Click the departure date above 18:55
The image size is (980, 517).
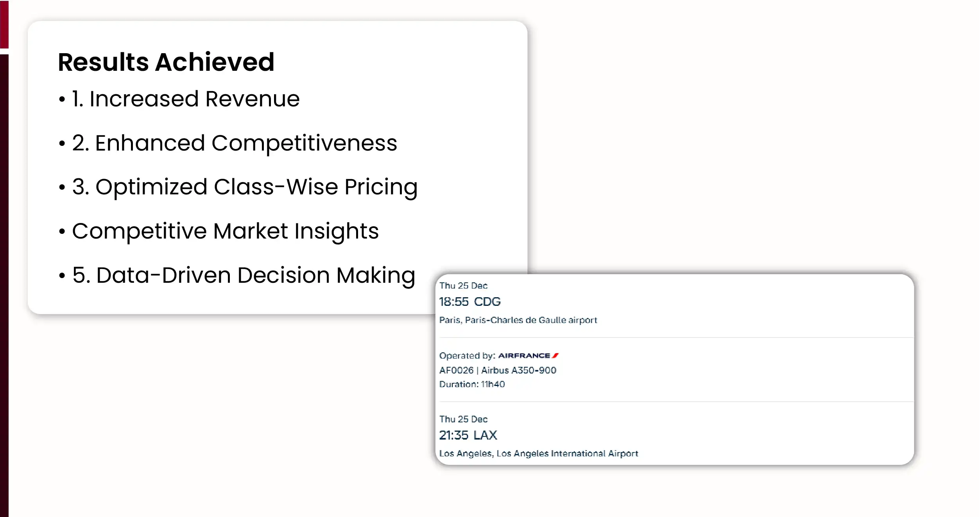(463, 286)
